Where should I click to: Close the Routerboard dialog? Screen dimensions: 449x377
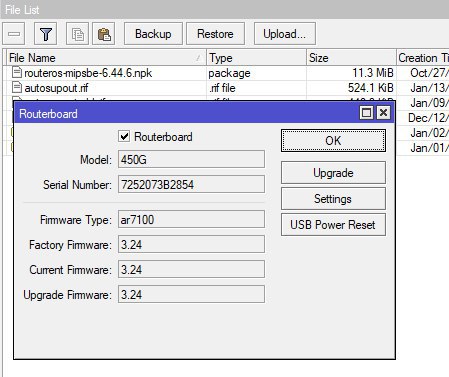(383, 113)
